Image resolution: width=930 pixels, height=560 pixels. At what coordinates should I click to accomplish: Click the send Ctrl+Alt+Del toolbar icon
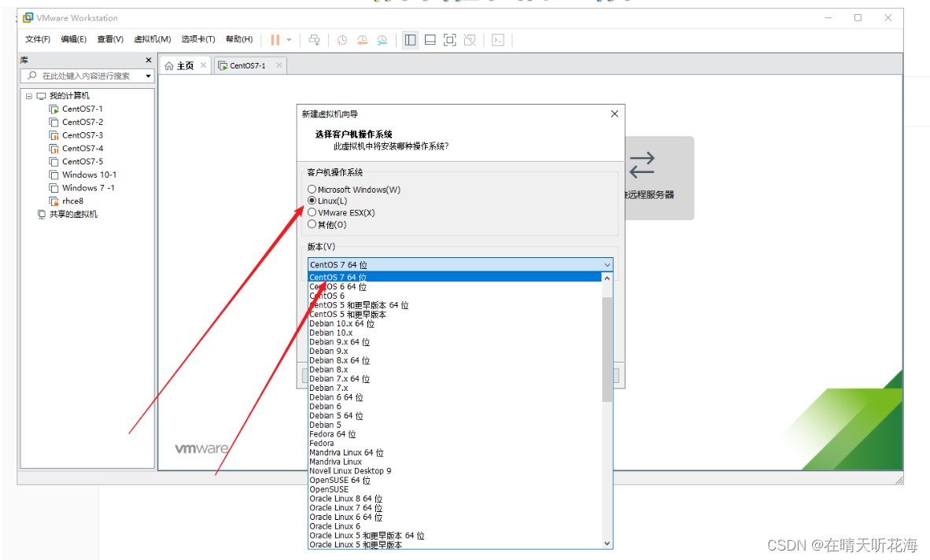coord(315,39)
